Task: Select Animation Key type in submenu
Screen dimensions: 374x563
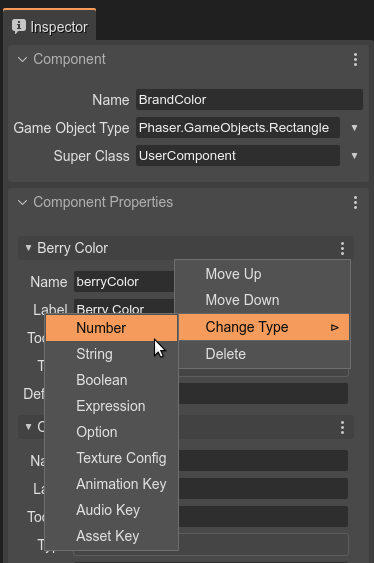Action: coord(112,484)
